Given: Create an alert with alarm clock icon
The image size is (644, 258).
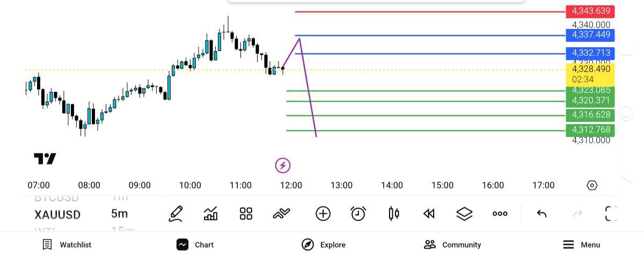Looking at the screenshot, I should point(358,214).
